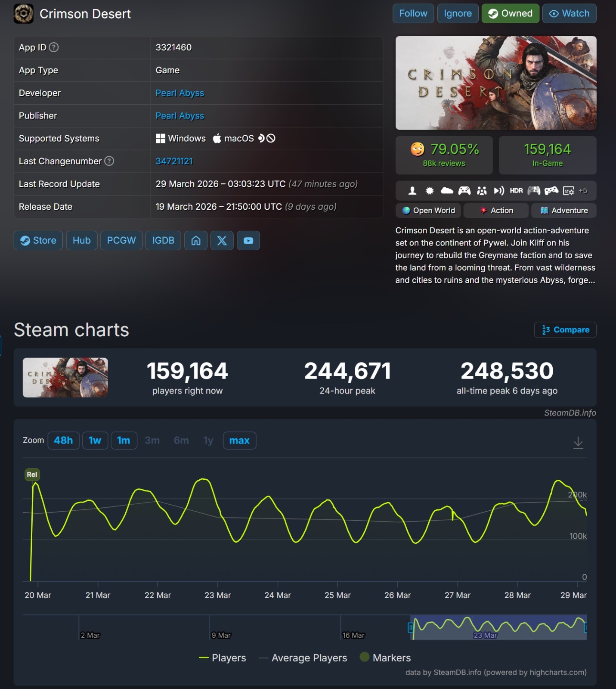Click the single-player person feature icon
The height and width of the screenshot is (689, 616).
coord(412,191)
